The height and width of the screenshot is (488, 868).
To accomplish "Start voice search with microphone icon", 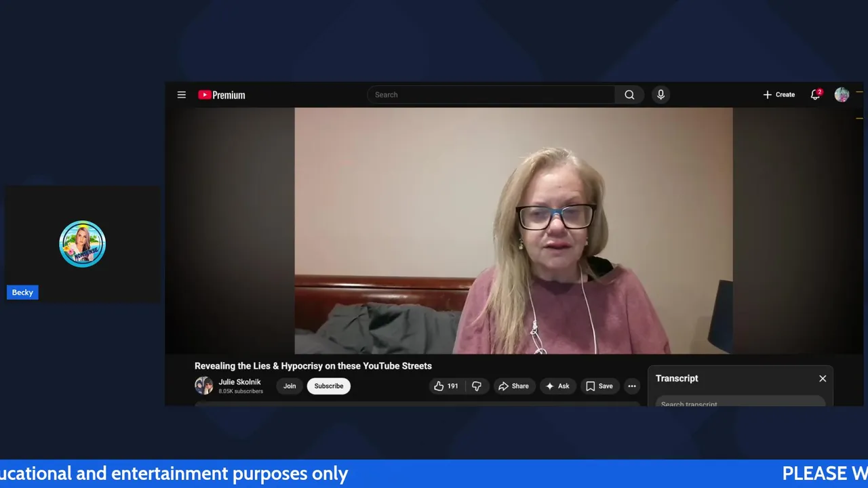I will point(660,95).
